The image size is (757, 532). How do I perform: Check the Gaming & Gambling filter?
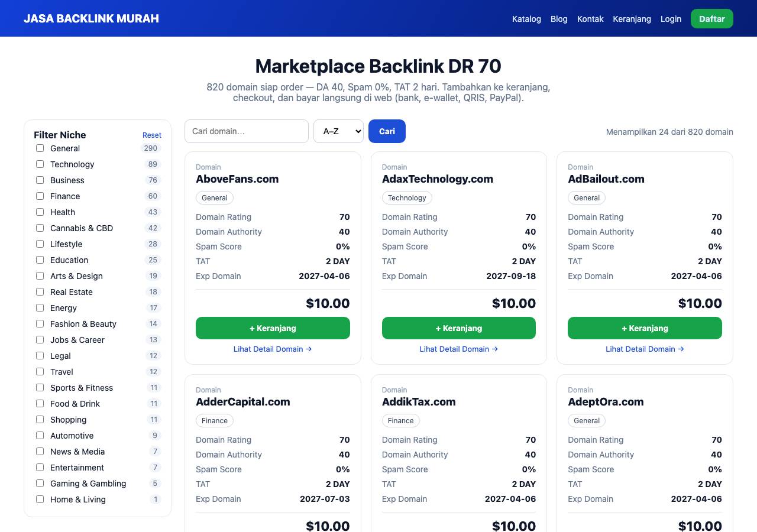click(x=40, y=484)
